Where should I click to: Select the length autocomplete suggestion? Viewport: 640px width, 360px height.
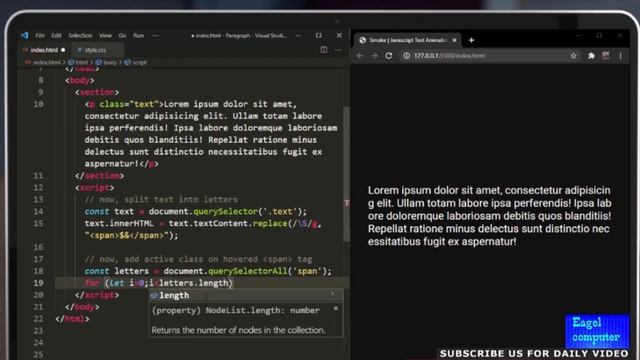coord(246,295)
